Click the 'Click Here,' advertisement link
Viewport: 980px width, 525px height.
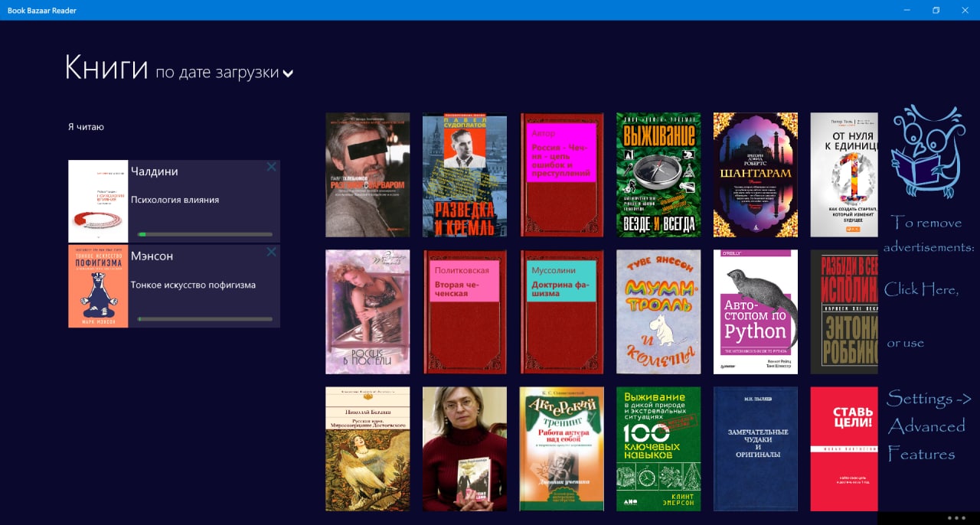pos(921,289)
